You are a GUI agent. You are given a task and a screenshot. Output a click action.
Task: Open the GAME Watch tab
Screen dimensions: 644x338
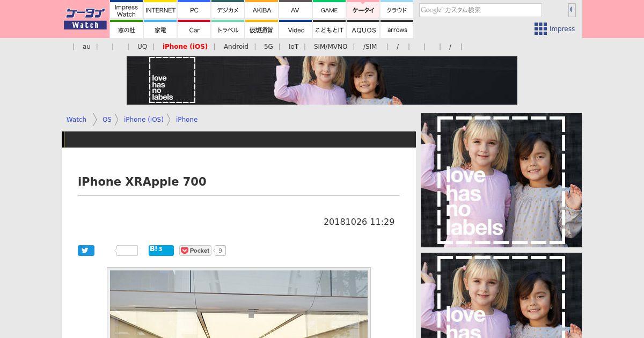click(329, 10)
